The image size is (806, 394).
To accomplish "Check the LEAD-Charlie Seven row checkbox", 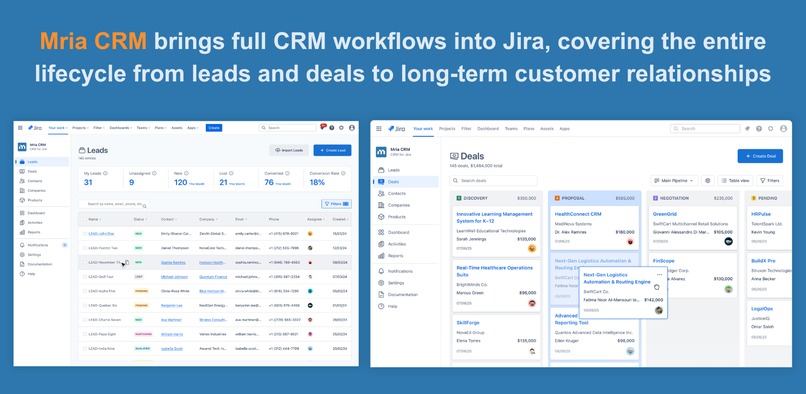I will 85,319.
